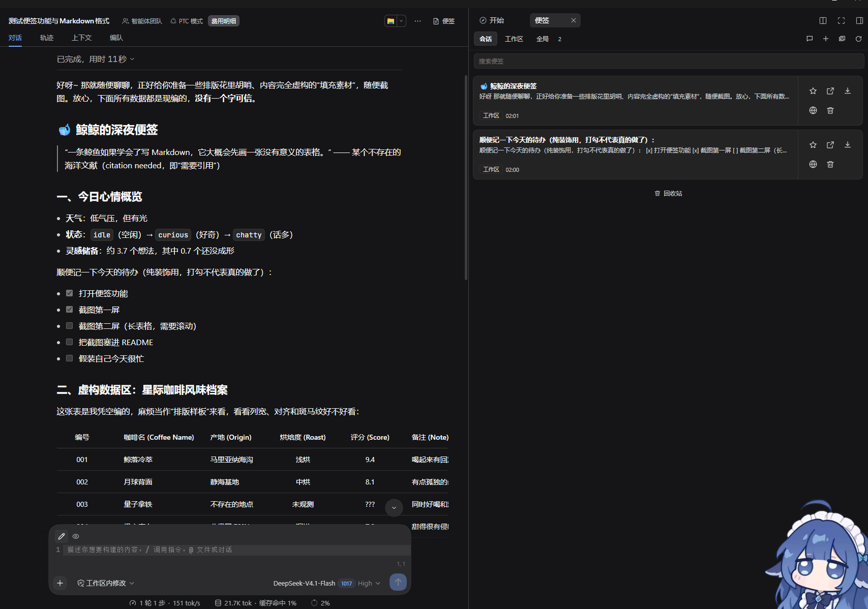Switch to the 轨迹 tab
The image size is (868, 609).
tap(47, 38)
